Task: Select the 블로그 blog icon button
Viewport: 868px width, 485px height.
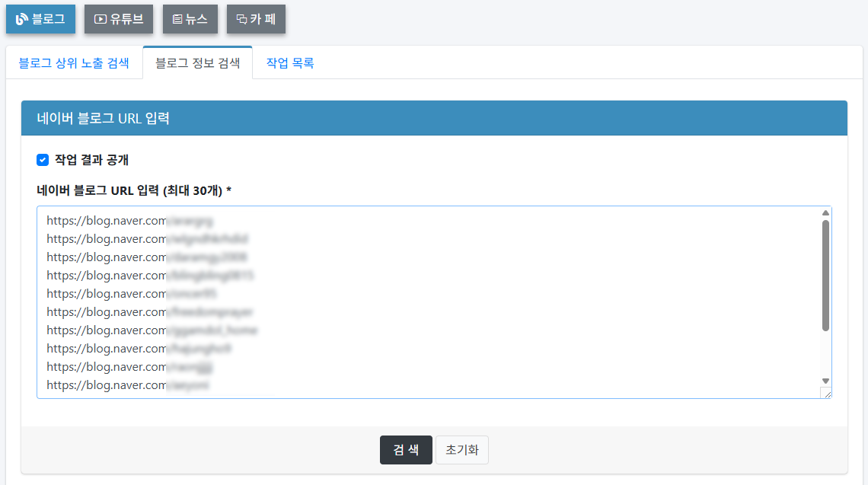Action: (x=40, y=20)
